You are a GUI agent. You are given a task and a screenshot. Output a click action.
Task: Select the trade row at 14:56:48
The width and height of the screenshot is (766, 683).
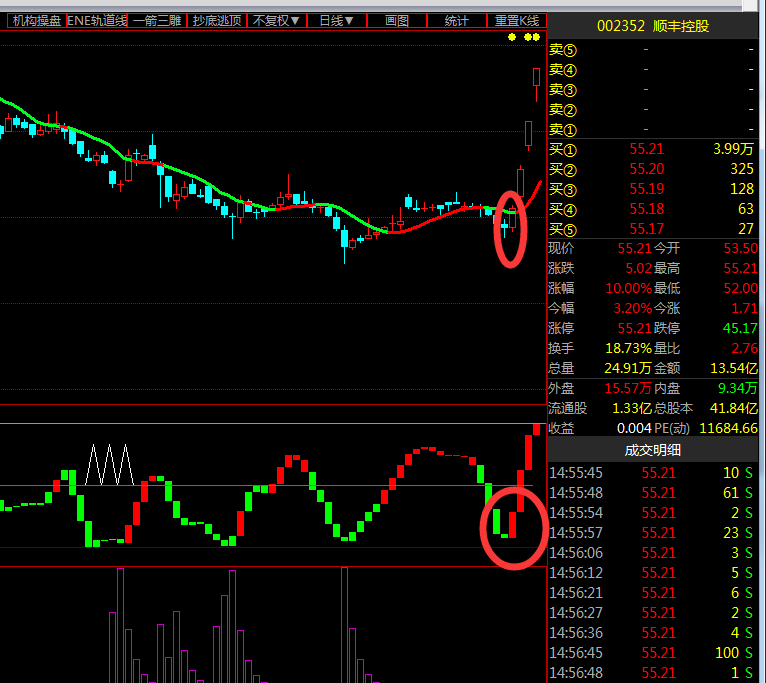click(x=652, y=673)
